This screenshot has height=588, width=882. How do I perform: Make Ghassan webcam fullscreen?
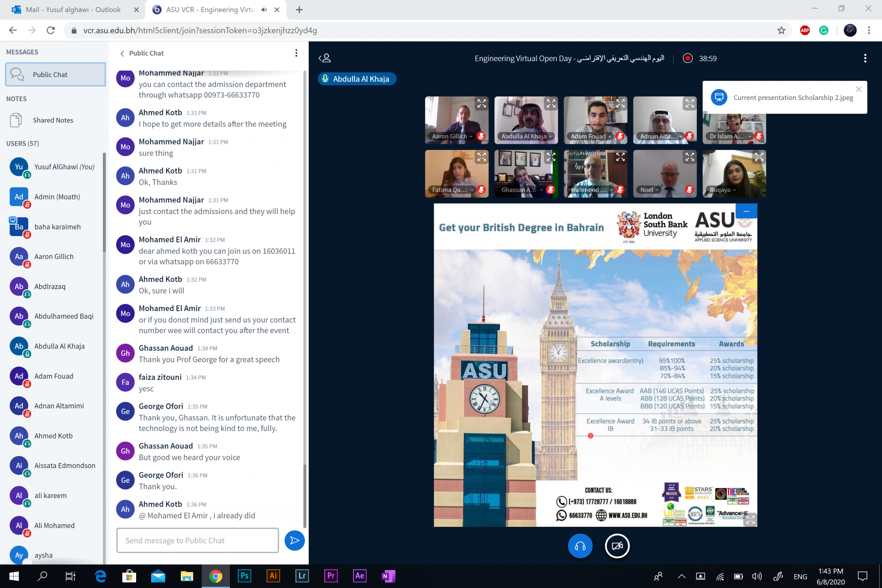(x=551, y=157)
